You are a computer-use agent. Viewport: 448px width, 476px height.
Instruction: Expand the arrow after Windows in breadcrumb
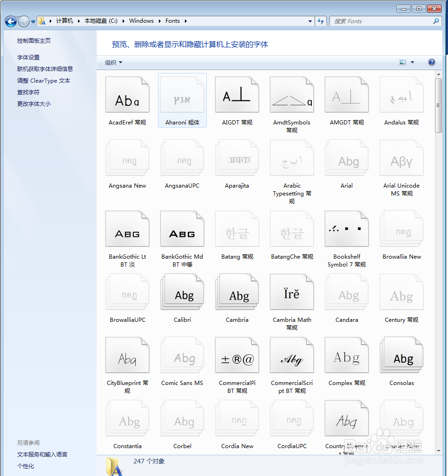pos(159,21)
